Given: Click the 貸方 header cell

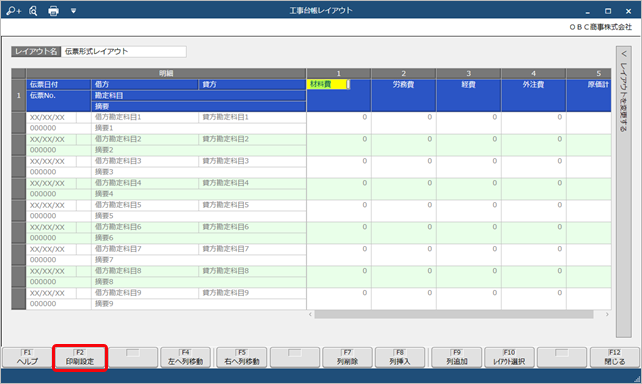Looking at the screenshot, I should pyautogui.click(x=252, y=84).
